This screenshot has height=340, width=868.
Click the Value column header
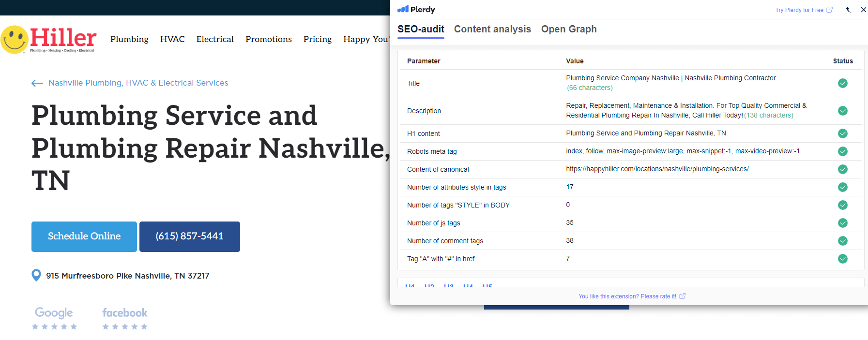click(575, 61)
